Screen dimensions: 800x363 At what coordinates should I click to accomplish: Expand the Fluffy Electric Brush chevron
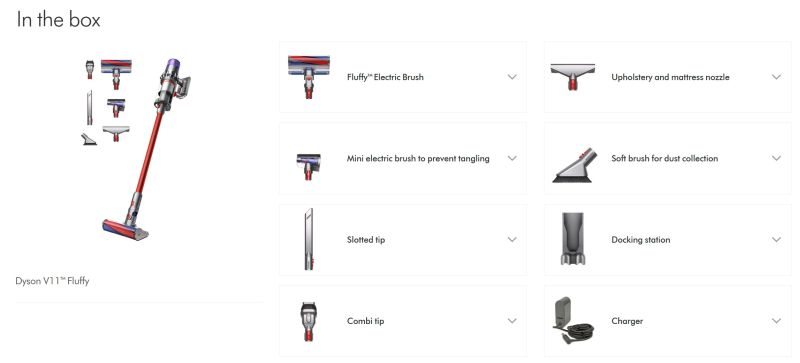coord(512,77)
